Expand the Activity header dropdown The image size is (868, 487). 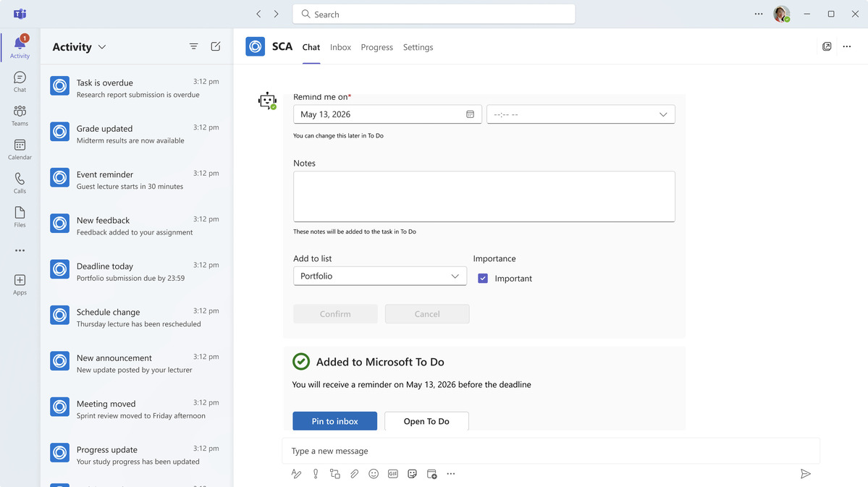coord(102,47)
